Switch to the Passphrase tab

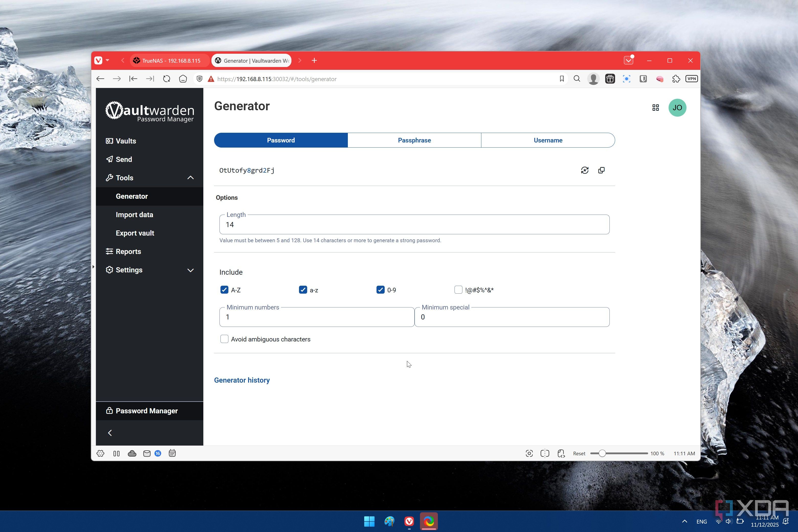pos(414,140)
